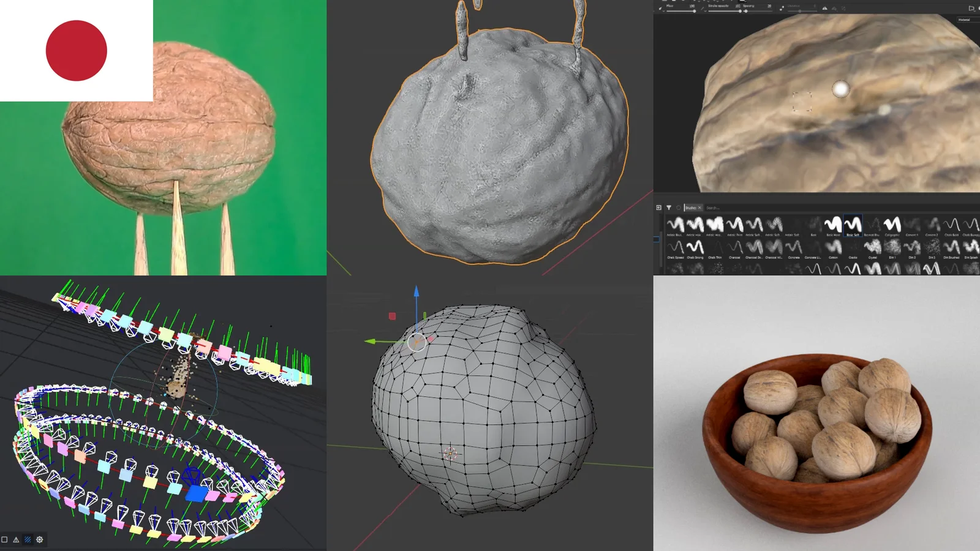The width and height of the screenshot is (980, 551).
Task: Open the viewport display dropdown at top right
Action: (x=971, y=8)
